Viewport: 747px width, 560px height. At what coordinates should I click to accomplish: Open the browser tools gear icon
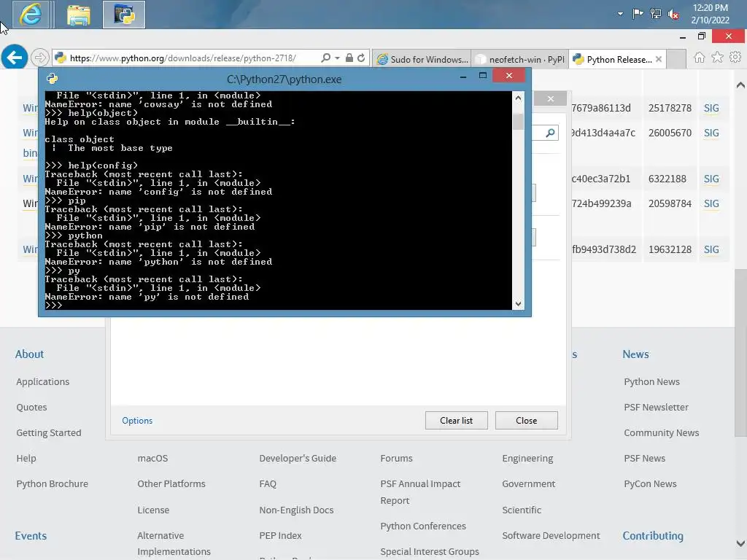(735, 58)
